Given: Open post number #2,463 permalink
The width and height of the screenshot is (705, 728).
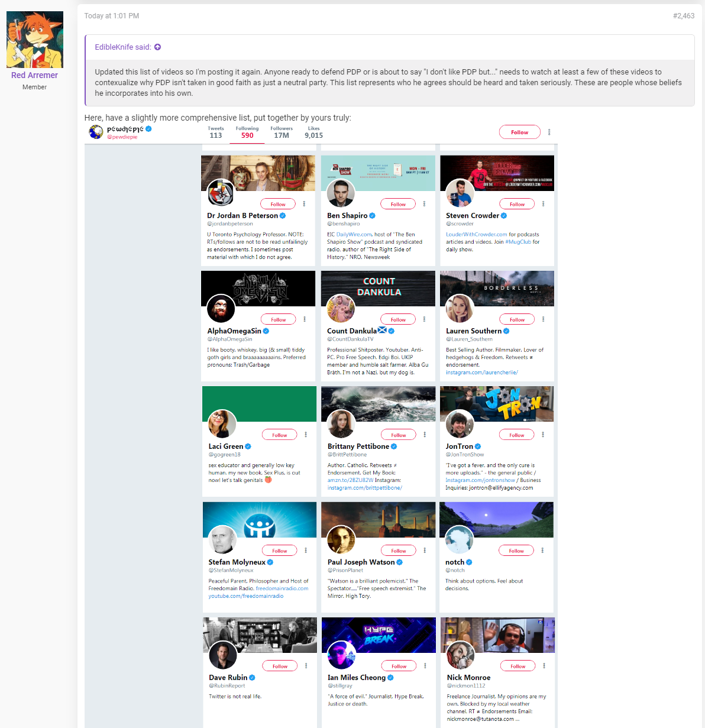Looking at the screenshot, I should 684,16.
